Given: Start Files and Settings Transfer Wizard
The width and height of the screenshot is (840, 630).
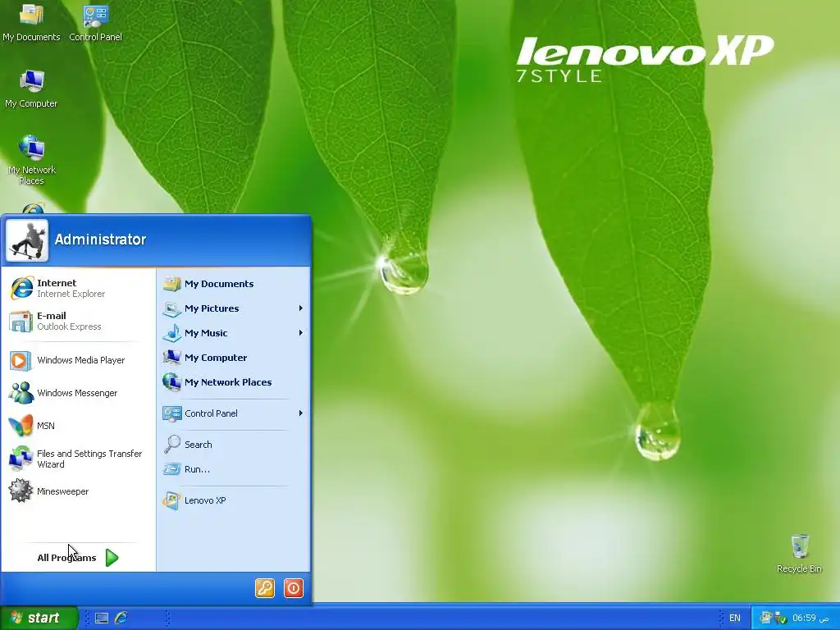Looking at the screenshot, I should click(78, 459).
